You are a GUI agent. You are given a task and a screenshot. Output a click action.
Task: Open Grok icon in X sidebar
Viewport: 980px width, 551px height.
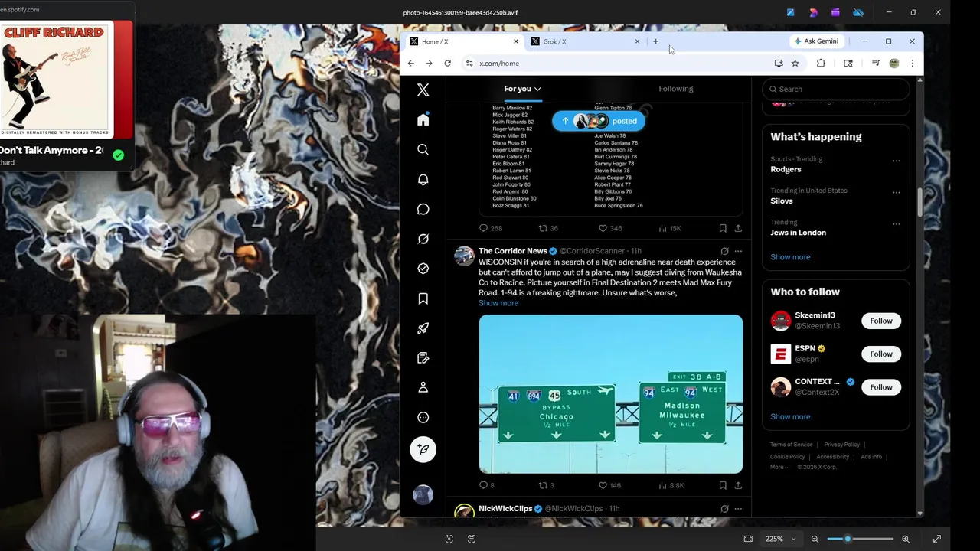click(x=423, y=239)
